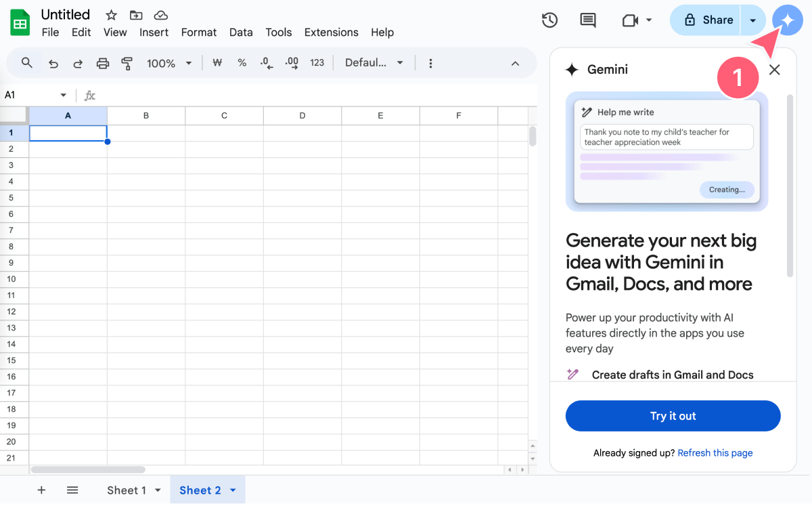Viewport: 812px width, 508px height.
Task: Open the Sheet 2 tab menu arrow
Action: tap(233, 490)
